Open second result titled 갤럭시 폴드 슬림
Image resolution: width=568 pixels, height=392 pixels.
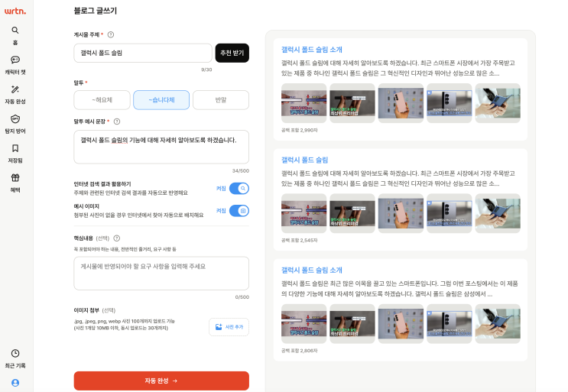pos(304,160)
